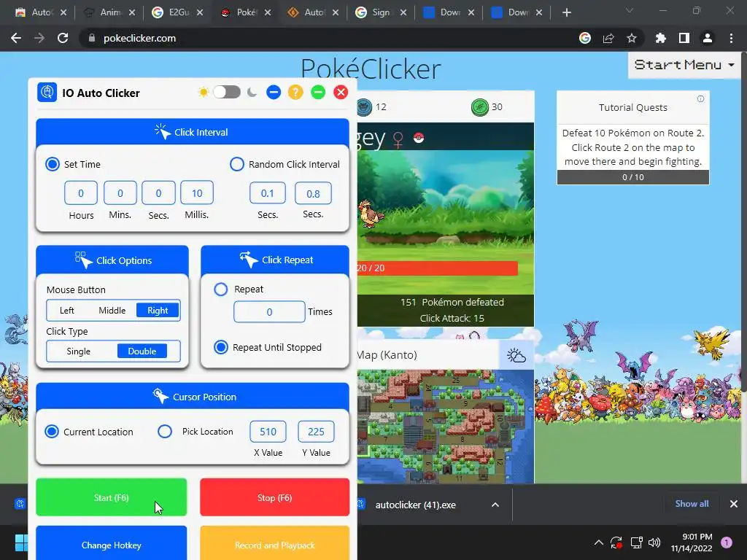Image resolution: width=747 pixels, height=560 pixels.
Task: Click the red Stop (F6) button
Action: pyautogui.click(x=275, y=497)
